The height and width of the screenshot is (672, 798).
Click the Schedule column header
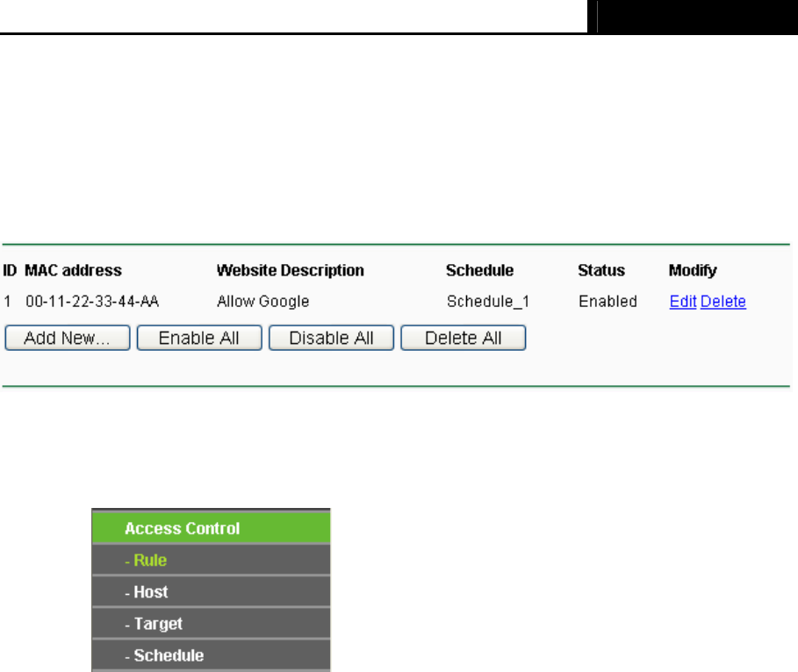pos(480,270)
